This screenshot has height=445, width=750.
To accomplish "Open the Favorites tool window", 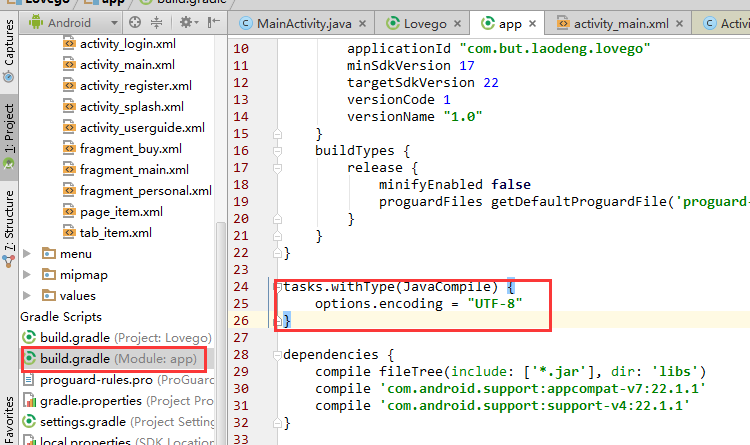I will coord(9,420).
